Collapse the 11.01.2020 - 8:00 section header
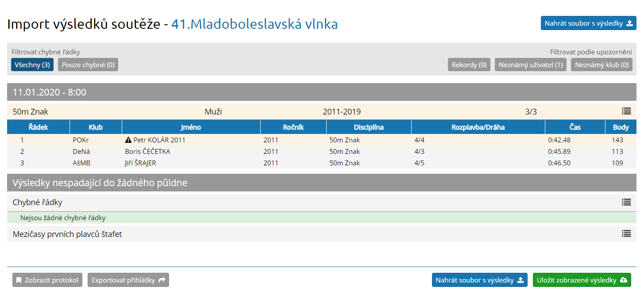The height and width of the screenshot is (294, 644). point(322,92)
